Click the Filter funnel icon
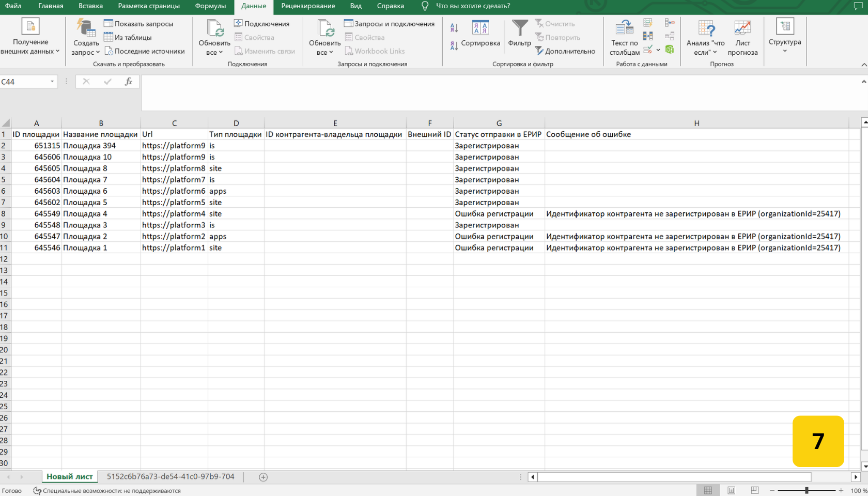Screen dimensions: 868x496 [x=519, y=29]
